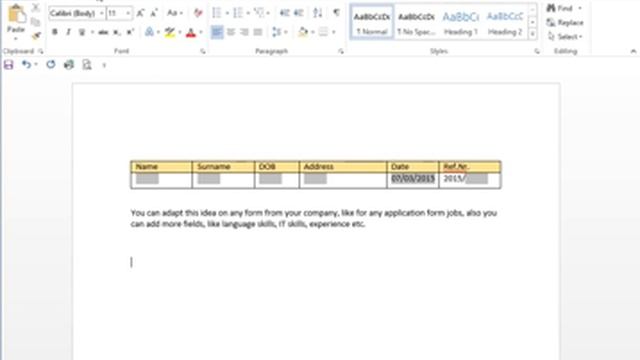
Task: Open the underline style dropdown arrow
Action: point(92,32)
